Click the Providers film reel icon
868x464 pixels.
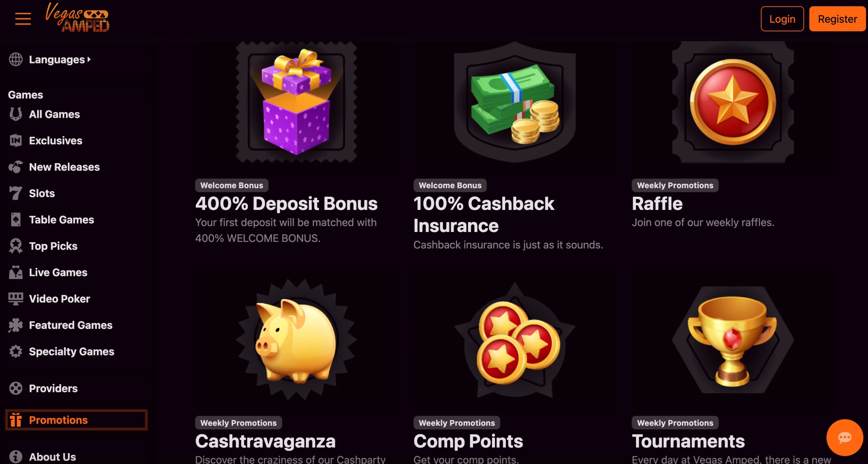(16, 388)
